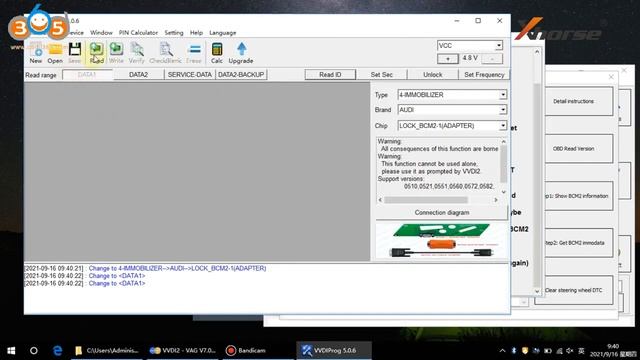
Task: Select the DATA1 read range tab
Action: pyautogui.click(x=87, y=75)
